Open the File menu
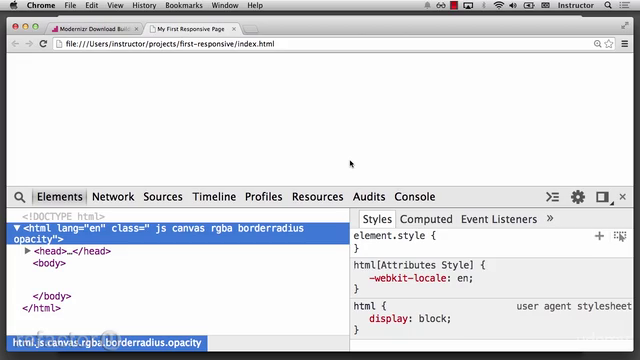This screenshot has height=360, width=640. [70, 5]
